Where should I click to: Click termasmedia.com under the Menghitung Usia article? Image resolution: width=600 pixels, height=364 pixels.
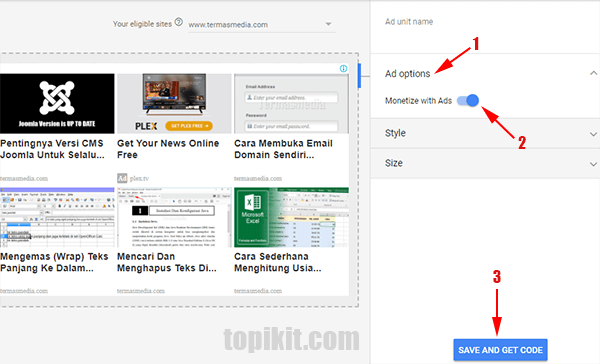[258, 291]
